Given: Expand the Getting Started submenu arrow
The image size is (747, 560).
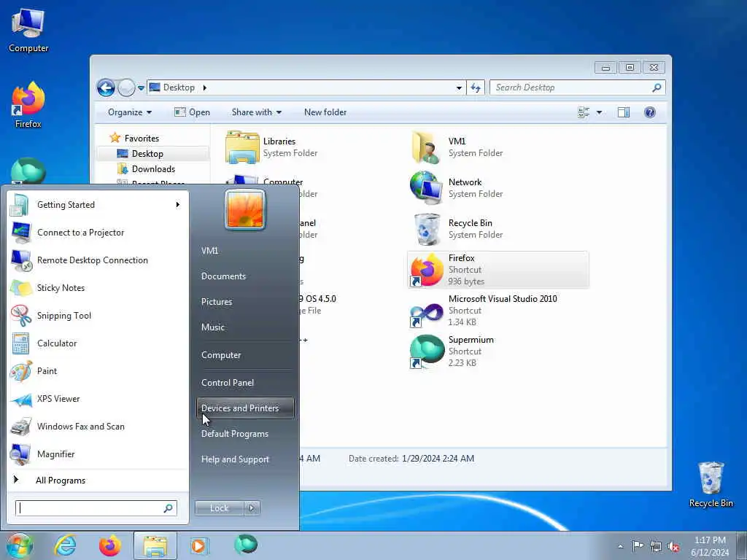Looking at the screenshot, I should coord(178,205).
